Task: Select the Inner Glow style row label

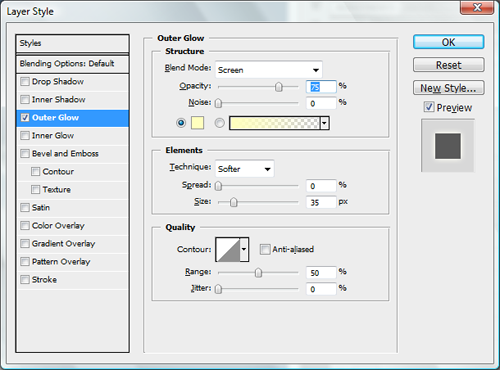Action: pos(53,136)
